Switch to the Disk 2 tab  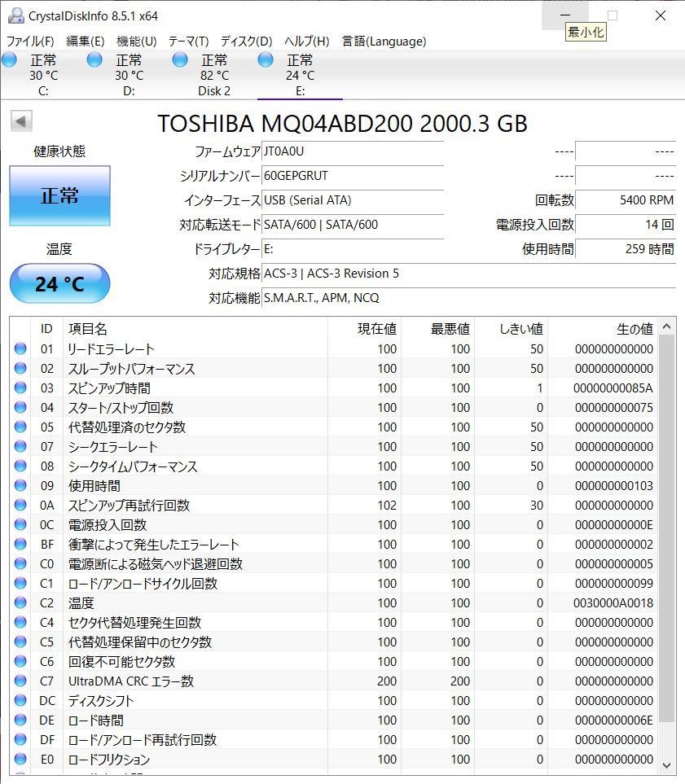pos(214,75)
